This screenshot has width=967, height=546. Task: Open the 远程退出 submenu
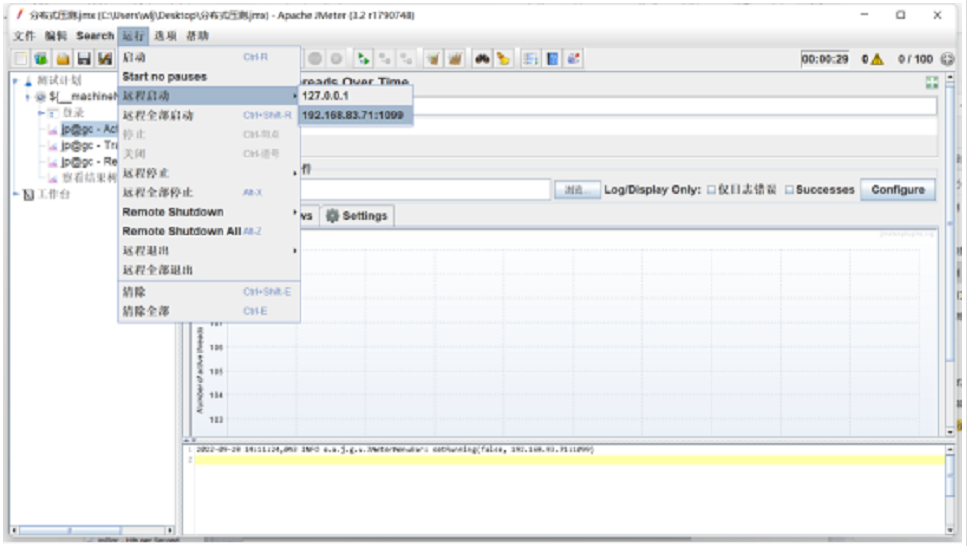(208, 251)
